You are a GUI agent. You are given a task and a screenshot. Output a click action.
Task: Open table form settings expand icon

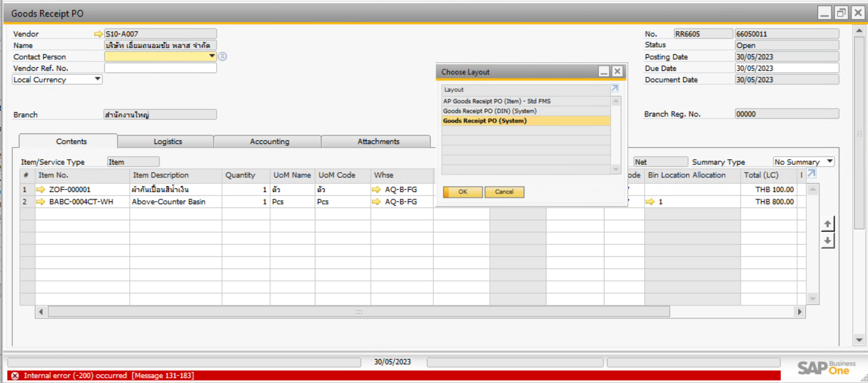pos(811,174)
